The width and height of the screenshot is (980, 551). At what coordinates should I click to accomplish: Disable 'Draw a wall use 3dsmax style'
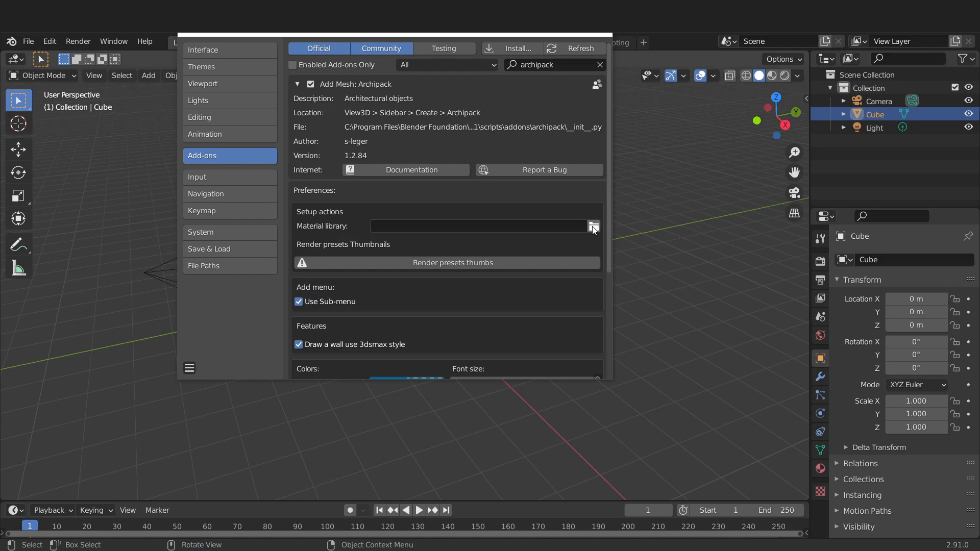[298, 344]
